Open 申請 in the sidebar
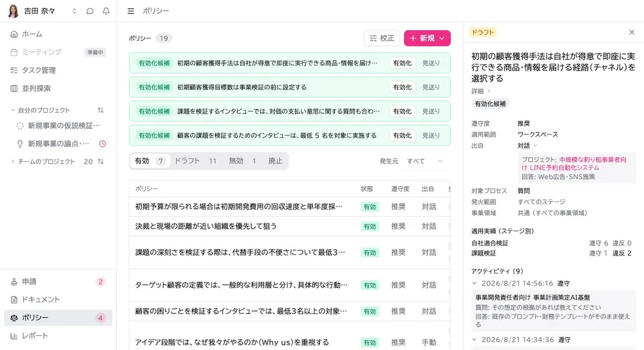Image resolution: width=644 pixels, height=350 pixels. point(58,281)
